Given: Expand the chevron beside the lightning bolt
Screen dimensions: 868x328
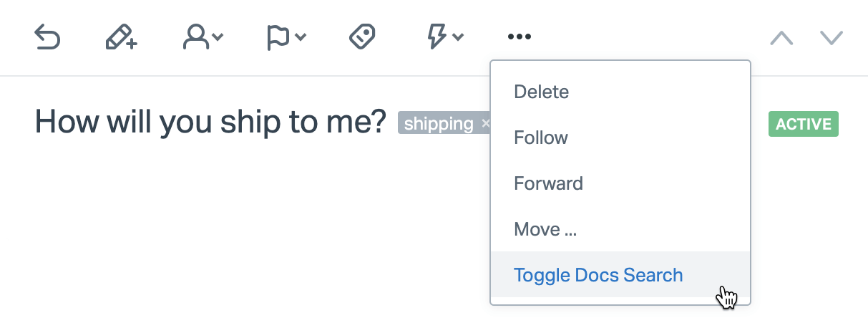Looking at the screenshot, I should click(x=458, y=38).
